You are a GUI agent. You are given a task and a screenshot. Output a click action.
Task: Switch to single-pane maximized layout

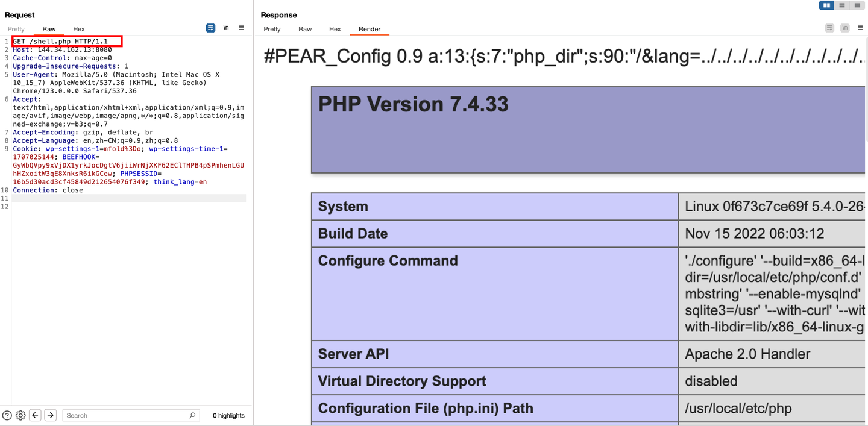tap(857, 5)
